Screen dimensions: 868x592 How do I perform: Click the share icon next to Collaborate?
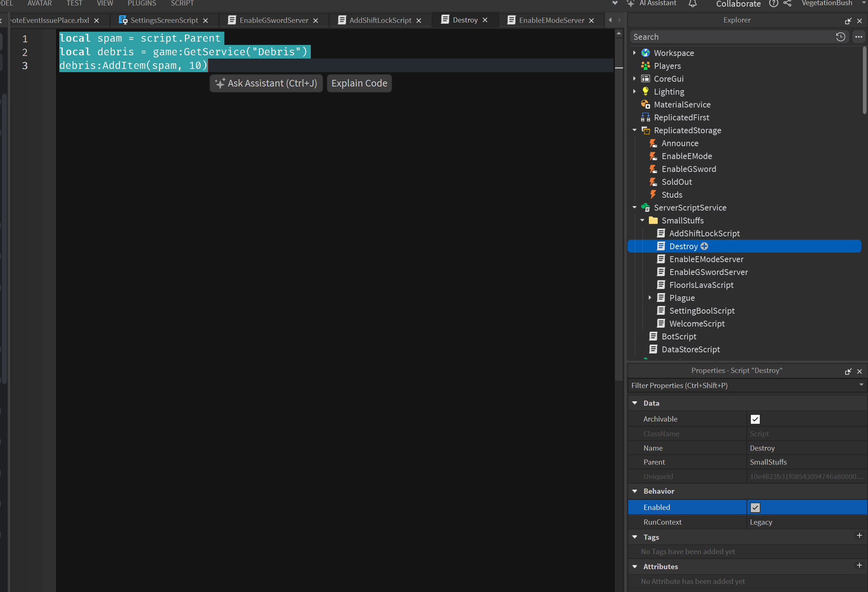tap(788, 4)
